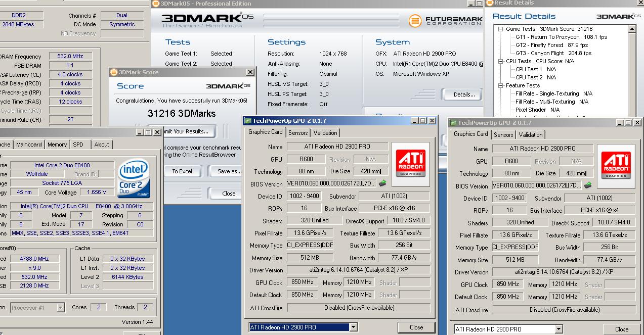Click 'ATI Radeon HD 2900 PRO' GFX text in 3DMark05
644x335 pixels.
tap(424, 54)
